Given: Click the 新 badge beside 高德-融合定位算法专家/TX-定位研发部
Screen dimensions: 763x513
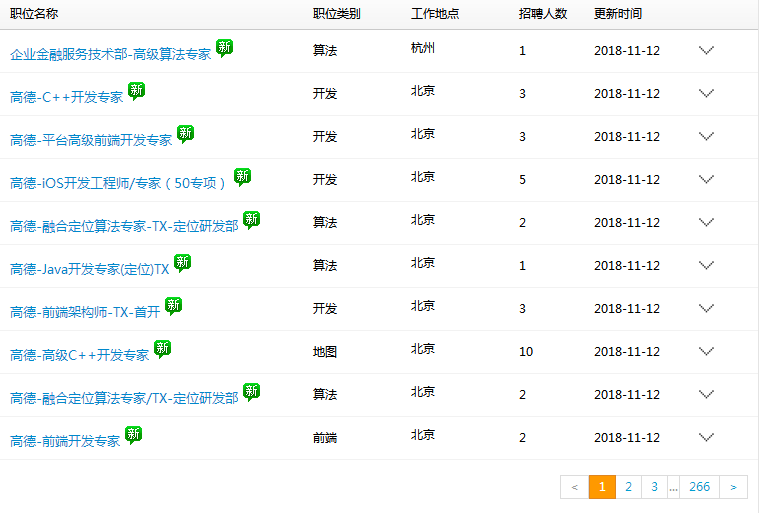Looking at the screenshot, I should (x=252, y=392).
